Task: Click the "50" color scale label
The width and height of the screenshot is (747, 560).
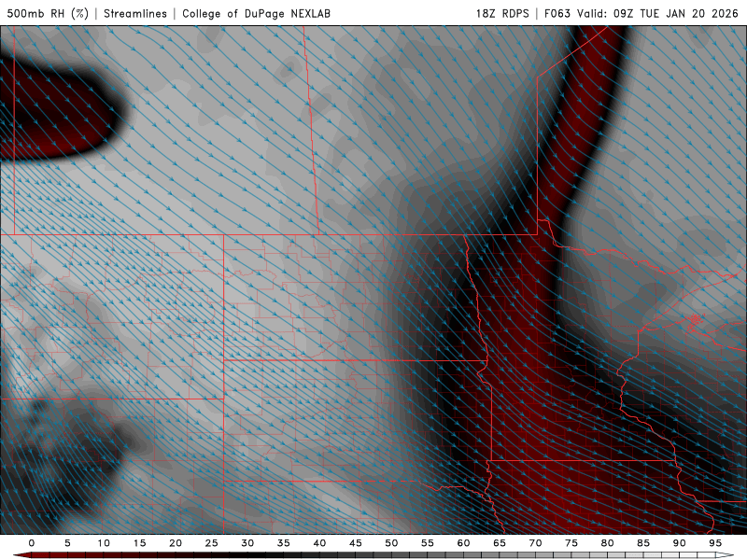Action: pos(391,543)
